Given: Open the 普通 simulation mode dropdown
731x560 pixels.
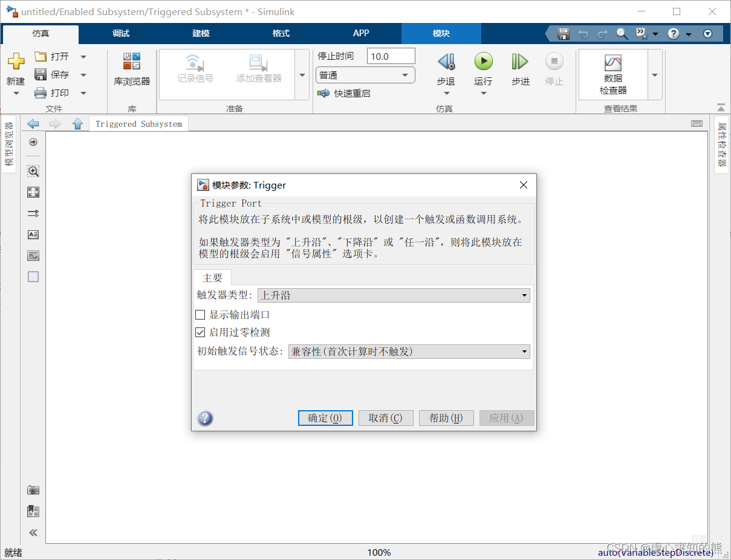Looking at the screenshot, I should point(365,76).
